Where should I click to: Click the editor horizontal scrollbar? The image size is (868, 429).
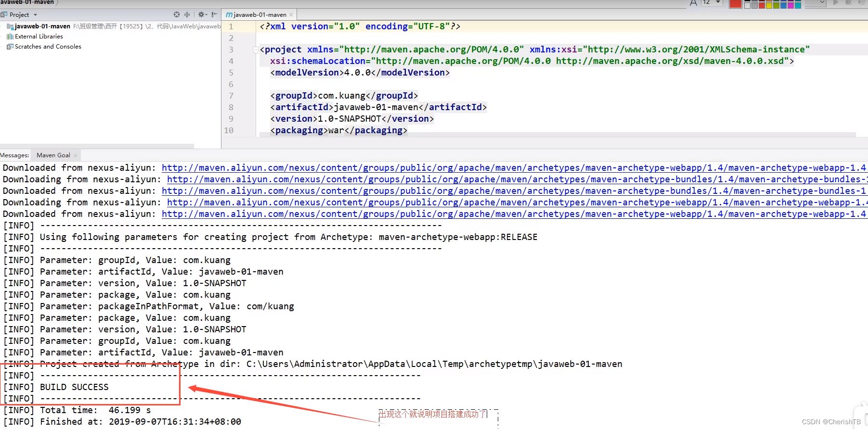(x=557, y=135)
